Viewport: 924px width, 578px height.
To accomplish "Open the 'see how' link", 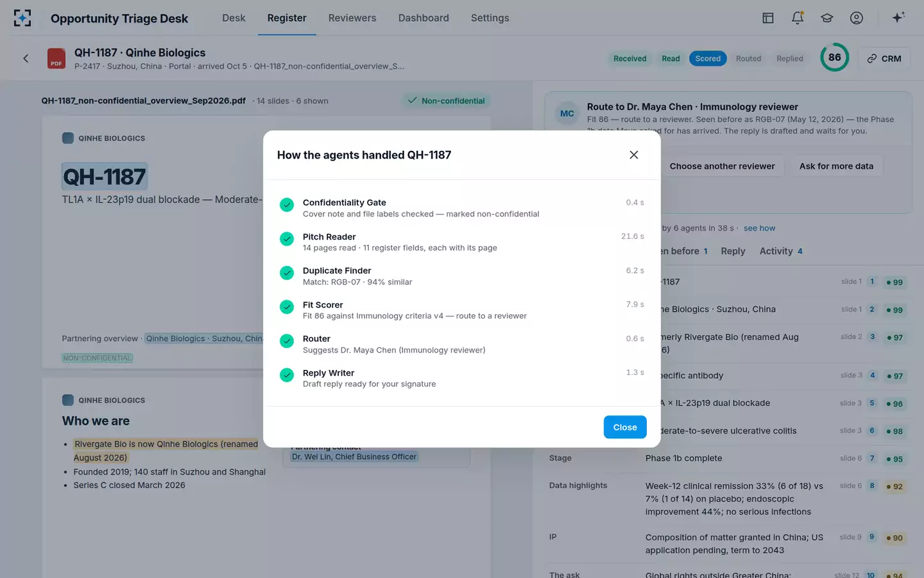I will pos(759,228).
